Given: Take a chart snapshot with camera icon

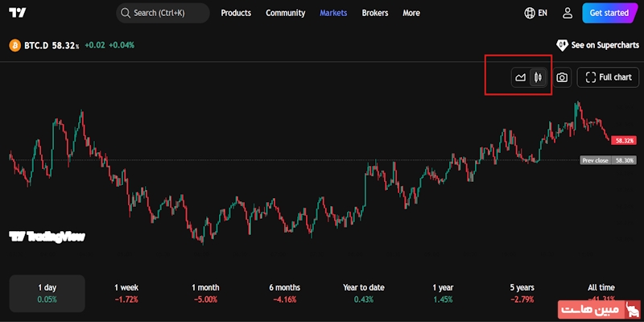Looking at the screenshot, I should 562,77.
